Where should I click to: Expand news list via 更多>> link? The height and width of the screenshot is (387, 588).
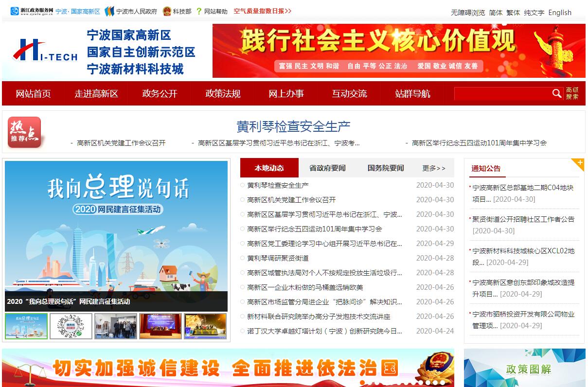click(x=433, y=168)
